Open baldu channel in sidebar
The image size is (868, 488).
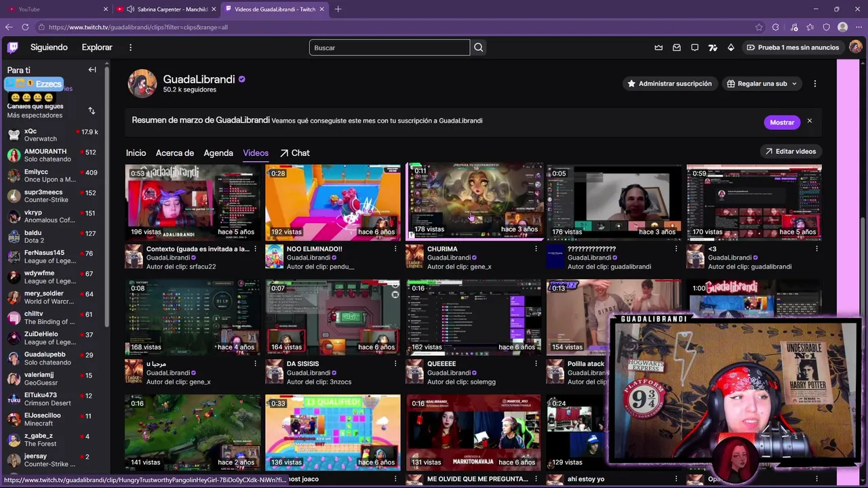coord(53,237)
